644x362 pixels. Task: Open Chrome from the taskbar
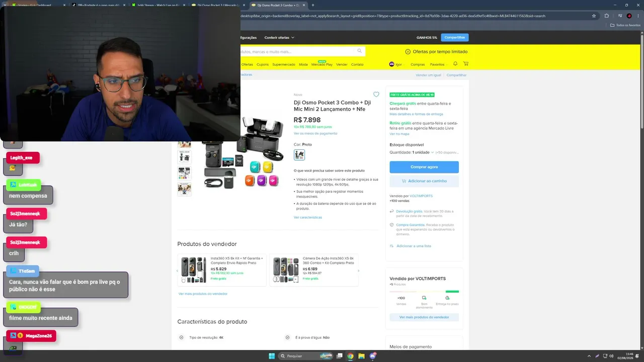pyautogui.click(x=350, y=356)
